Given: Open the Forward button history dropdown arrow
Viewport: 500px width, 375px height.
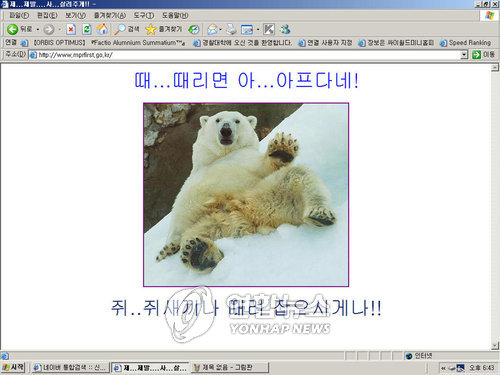Looking at the screenshot, I should point(59,30).
